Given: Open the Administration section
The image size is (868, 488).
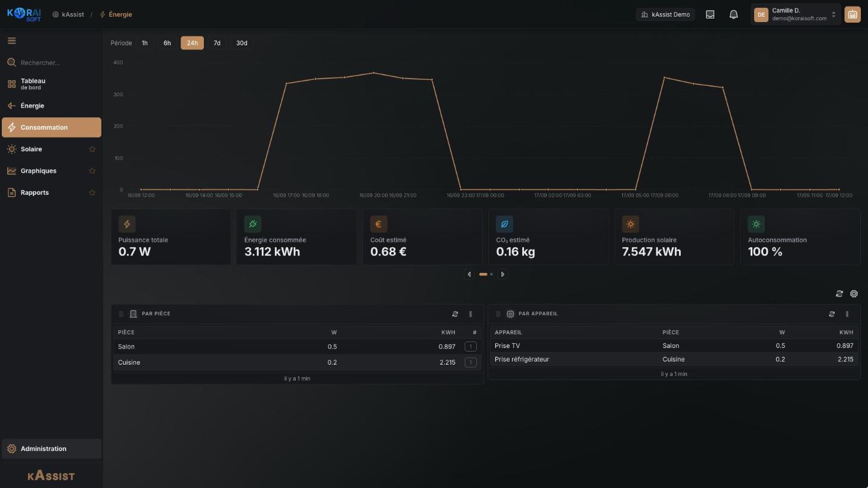Looking at the screenshot, I should point(51,449).
